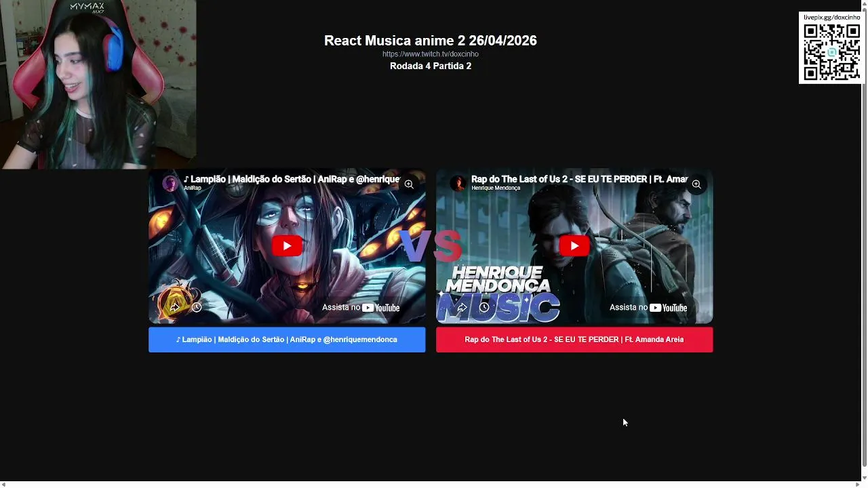Click the React Musica anime 2 title

(x=431, y=41)
